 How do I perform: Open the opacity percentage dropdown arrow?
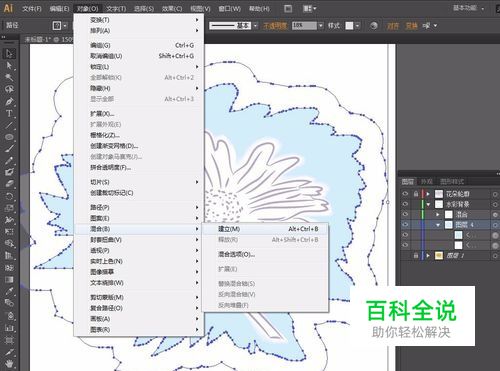pos(321,26)
